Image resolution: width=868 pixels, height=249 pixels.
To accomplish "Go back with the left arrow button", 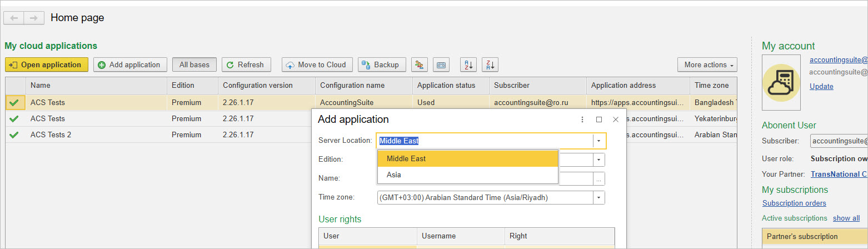I will point(14,18).
